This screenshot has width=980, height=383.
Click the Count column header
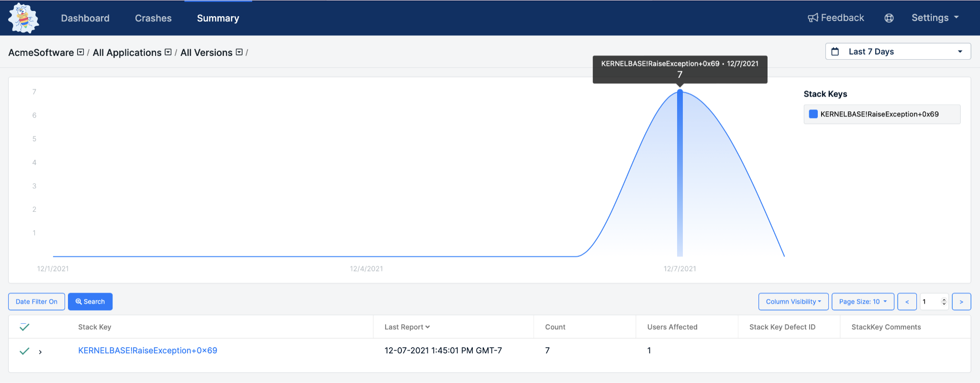pos(555,327)
